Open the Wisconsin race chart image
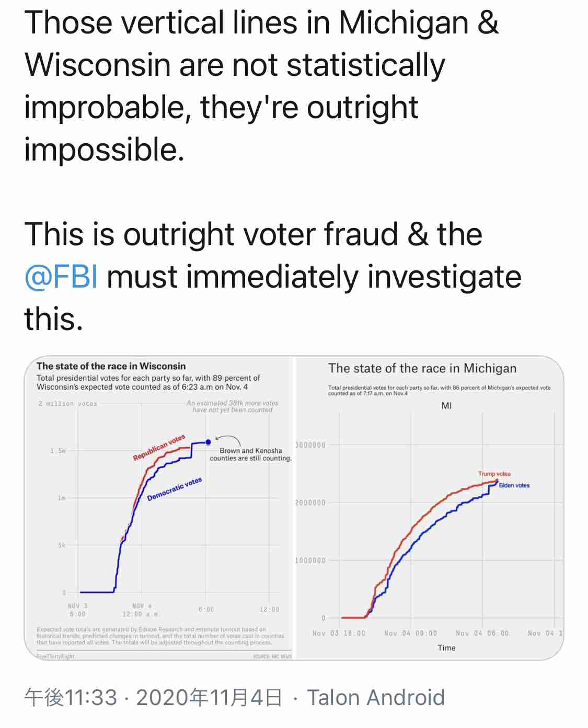 pyautogui.click(x=159, y=508)
